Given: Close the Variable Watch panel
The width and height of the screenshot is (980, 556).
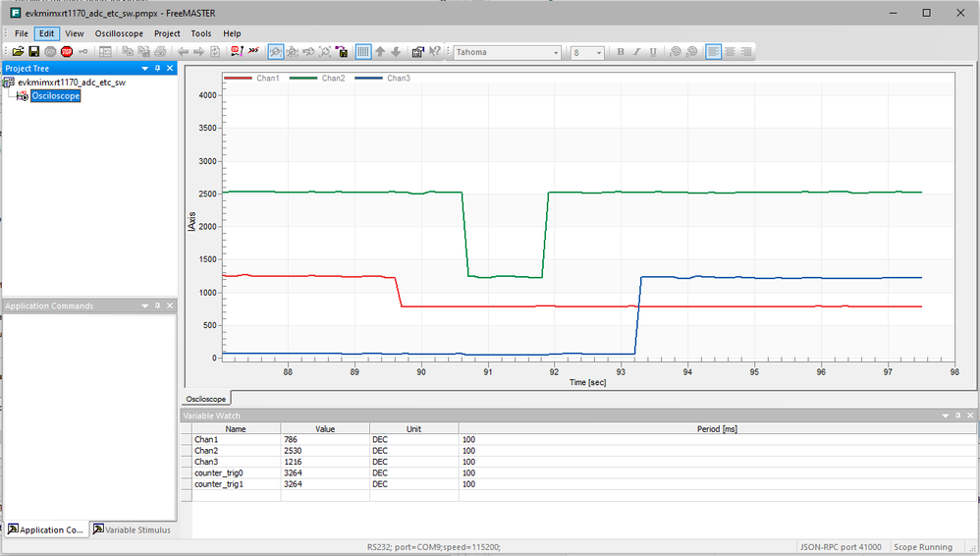Looking at the screenshot, I should pos(970,416).
